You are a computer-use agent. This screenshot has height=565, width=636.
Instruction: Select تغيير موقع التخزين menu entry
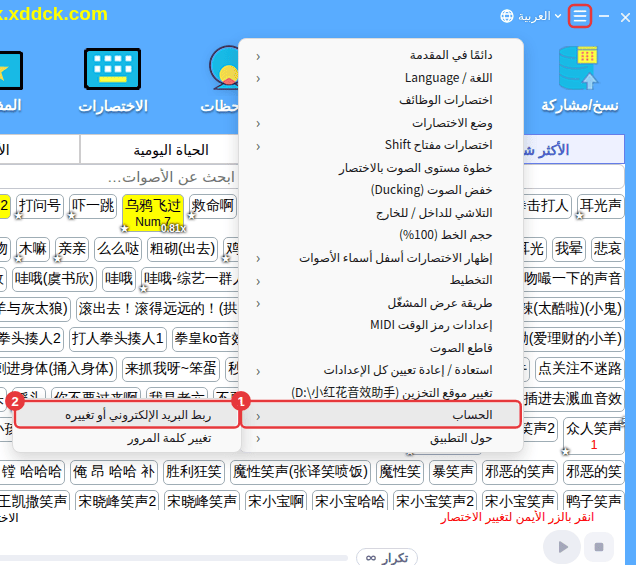coord(380,393)
